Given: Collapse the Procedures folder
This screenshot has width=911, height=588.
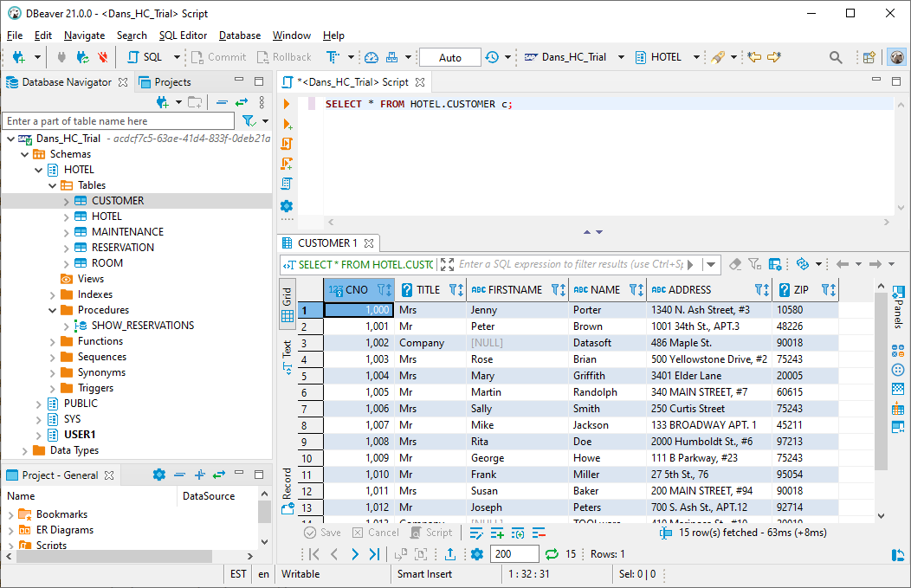Looking at the screenshot, I should (52, 310).
